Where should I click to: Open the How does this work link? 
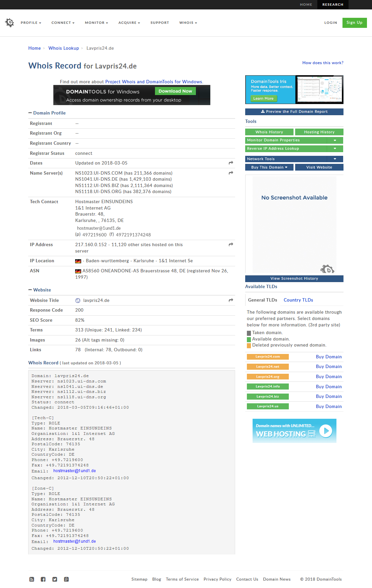323,63
